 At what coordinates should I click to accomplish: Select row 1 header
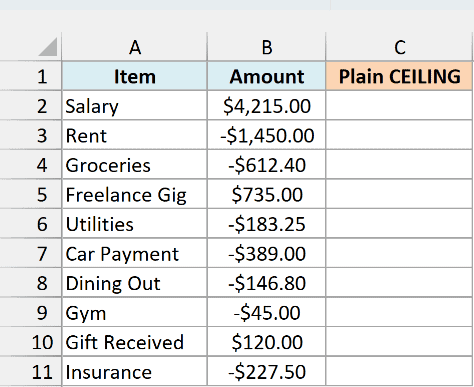[31, 76]
